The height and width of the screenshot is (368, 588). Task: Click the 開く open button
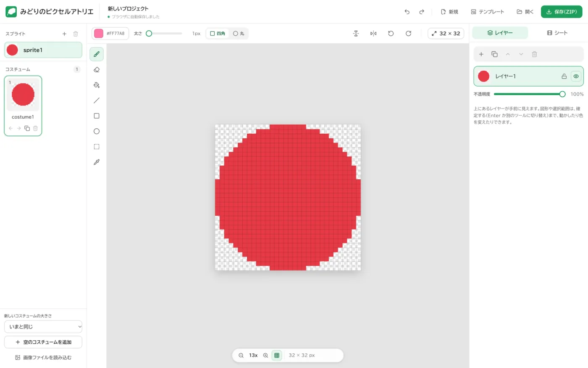[x=525, y=12]
